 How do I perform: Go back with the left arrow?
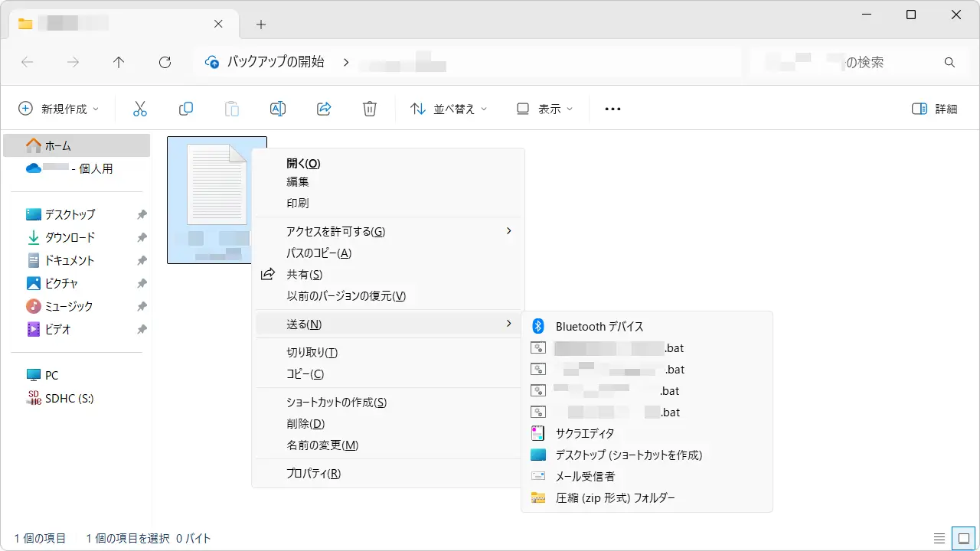click(x=28, y=63)
